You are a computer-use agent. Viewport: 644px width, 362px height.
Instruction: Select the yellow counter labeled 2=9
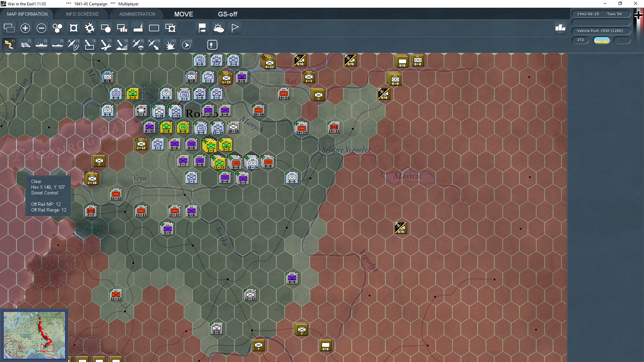click(166, 128)
